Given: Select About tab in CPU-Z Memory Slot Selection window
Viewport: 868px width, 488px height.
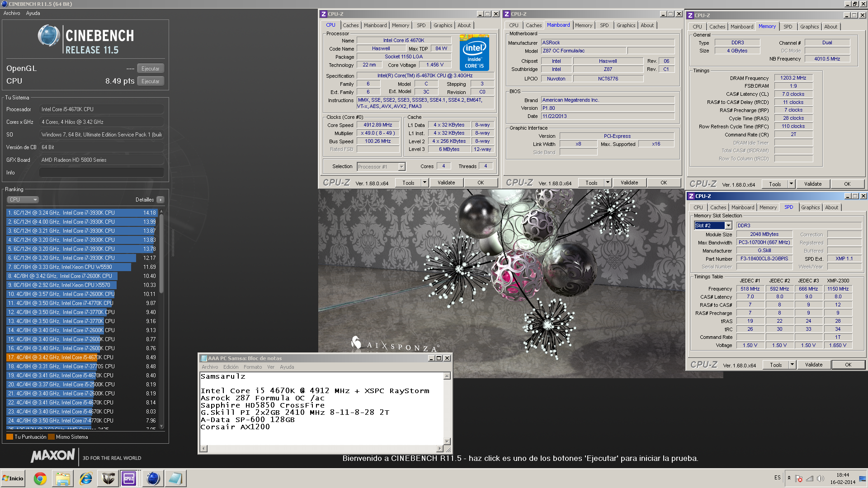Looking at the screenshot, I should [x=831, y=207].
